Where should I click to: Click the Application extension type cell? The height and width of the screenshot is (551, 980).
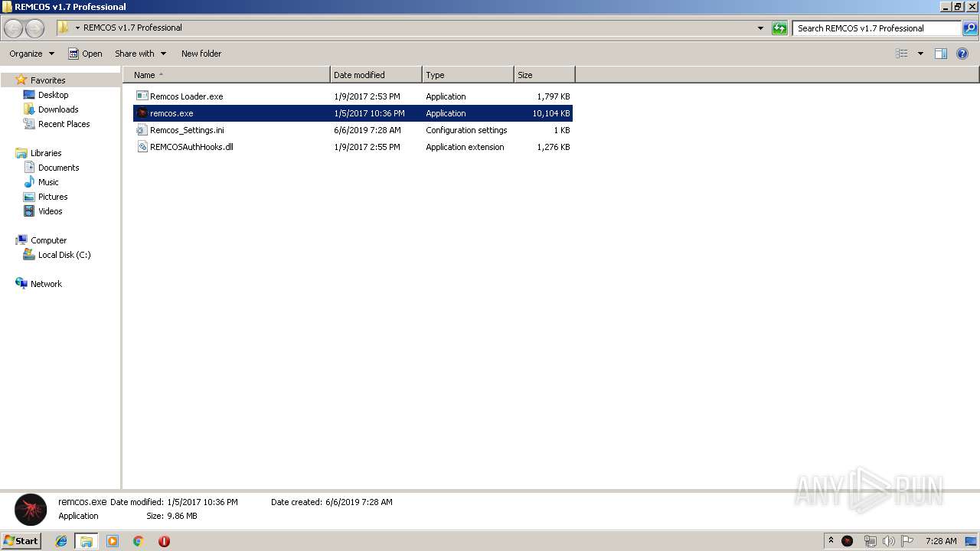point(465,147)
